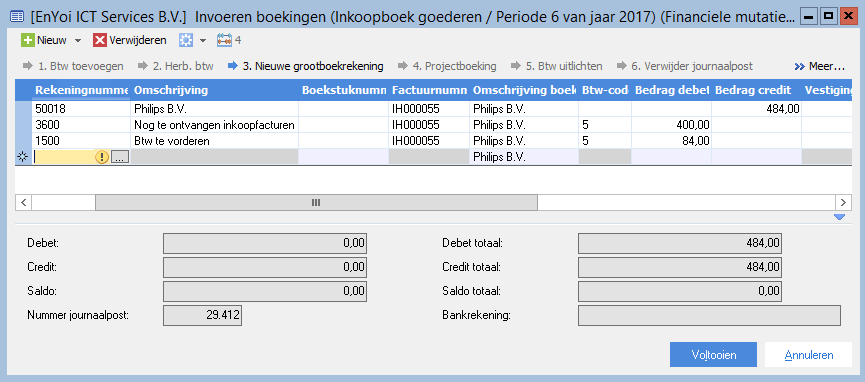Click the Annuleren button
The width and height of the screenshot is (865, 382).
pos(809,354)
